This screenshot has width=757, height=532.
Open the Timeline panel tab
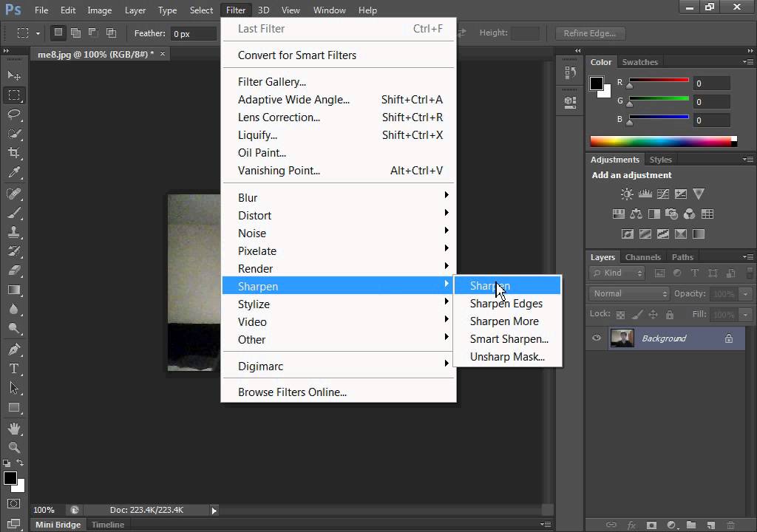108,525
